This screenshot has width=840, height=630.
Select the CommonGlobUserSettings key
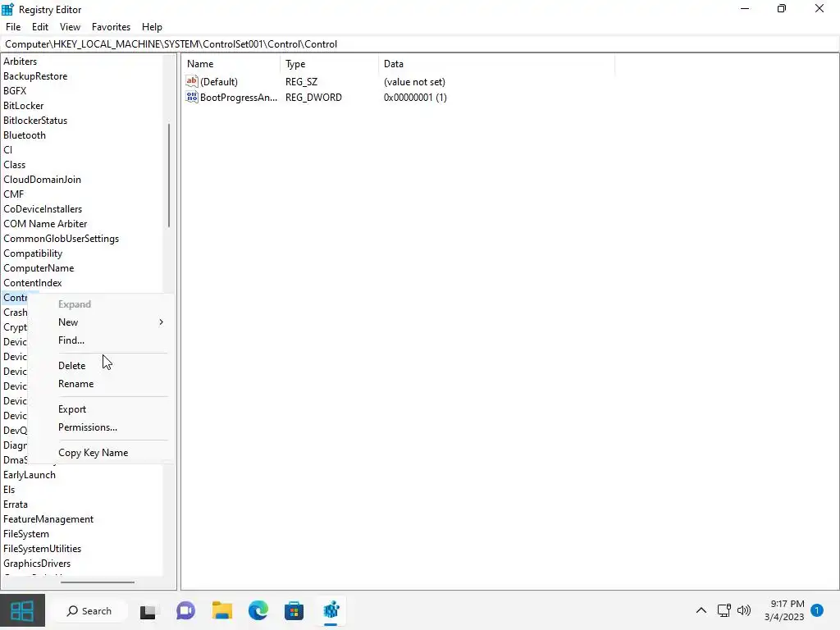[x=61, y=239]
